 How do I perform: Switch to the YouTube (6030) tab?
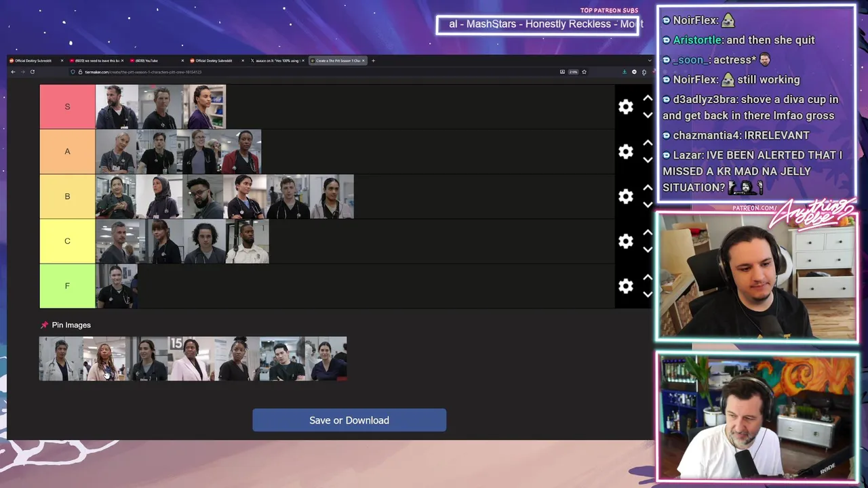pyautogui.click(x=157, y=60)
